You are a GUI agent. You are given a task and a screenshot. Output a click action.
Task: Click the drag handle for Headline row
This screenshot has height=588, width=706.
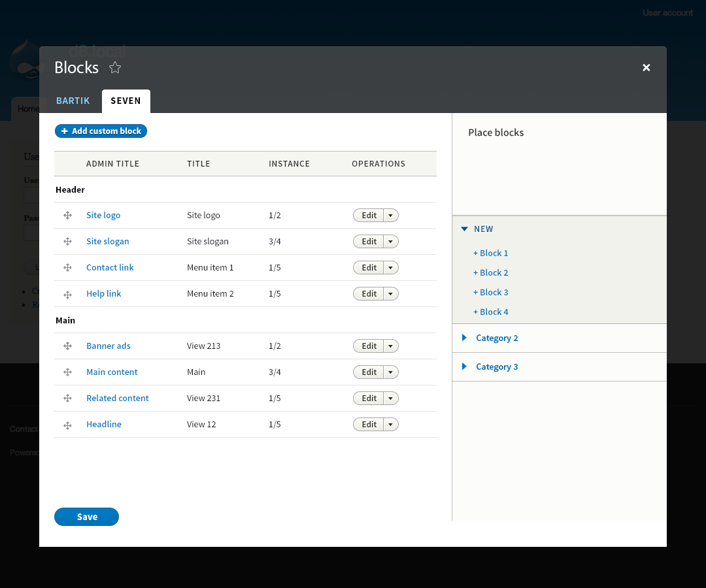pyautogui.click(x=67, y=425)
